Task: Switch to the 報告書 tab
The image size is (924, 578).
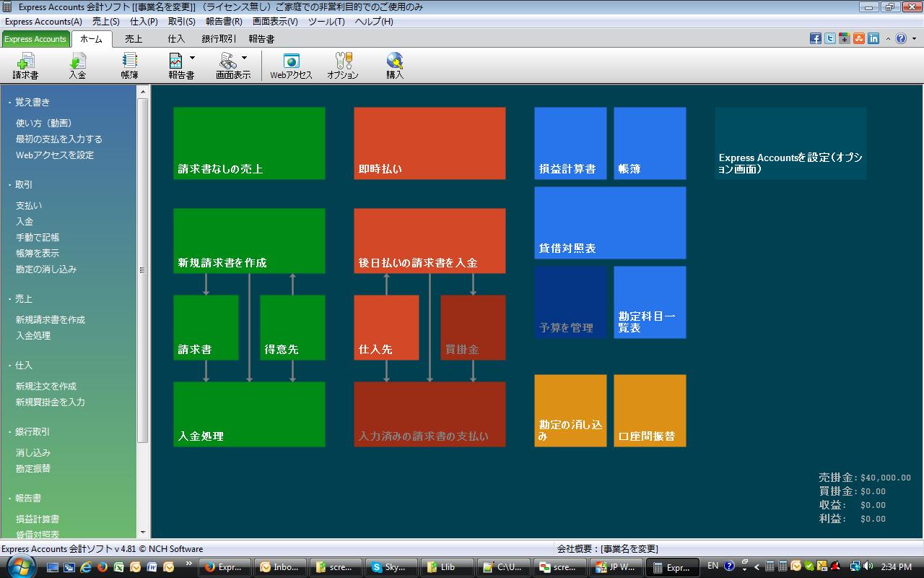Action: [261, 39]
